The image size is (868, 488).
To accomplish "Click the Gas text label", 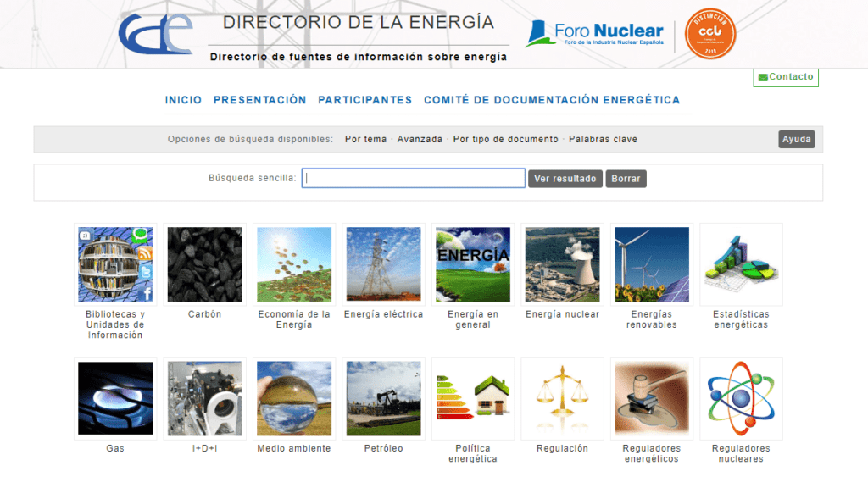I will (115, 448).
